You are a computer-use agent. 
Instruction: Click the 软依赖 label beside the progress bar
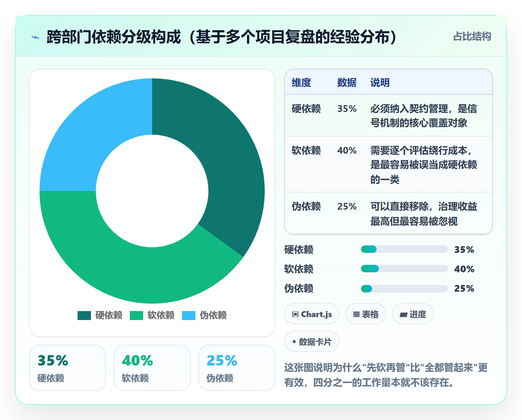pos(299,269)
